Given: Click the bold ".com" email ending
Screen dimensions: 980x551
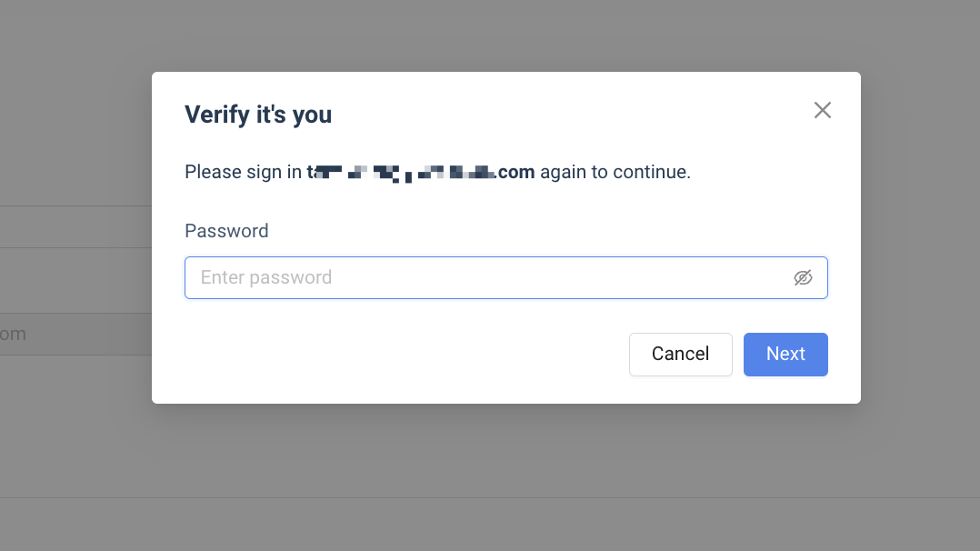Looking at the screenshot, I should [x=515, y=172].
